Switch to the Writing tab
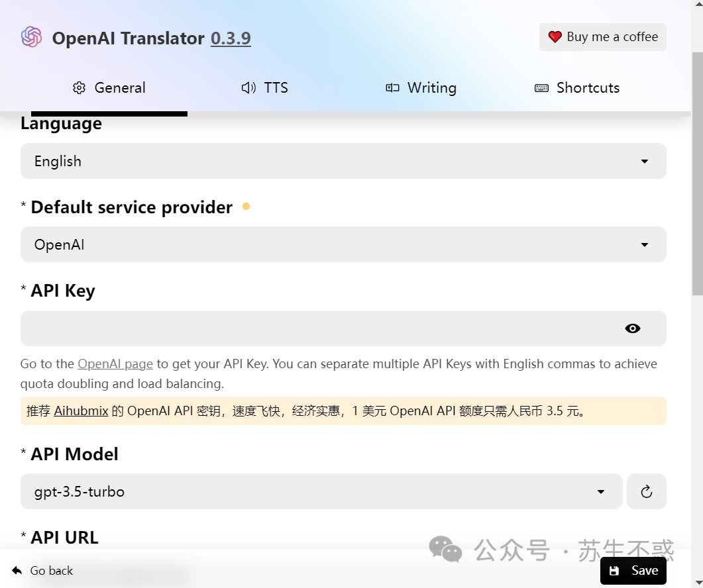Image resolution: width=703 pixels, height=588 pixels. (x=421, y=87)
